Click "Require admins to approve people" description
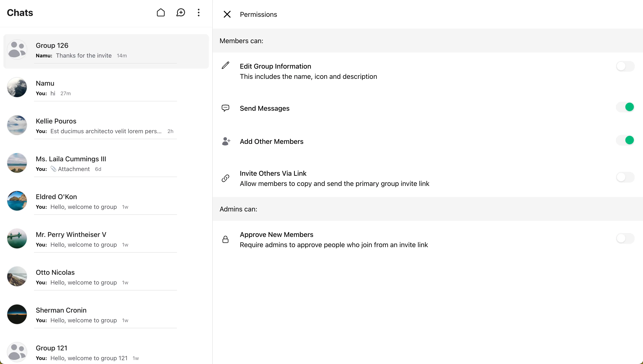The height and width of the screenshot is (364, 643). tap(334, 245)
